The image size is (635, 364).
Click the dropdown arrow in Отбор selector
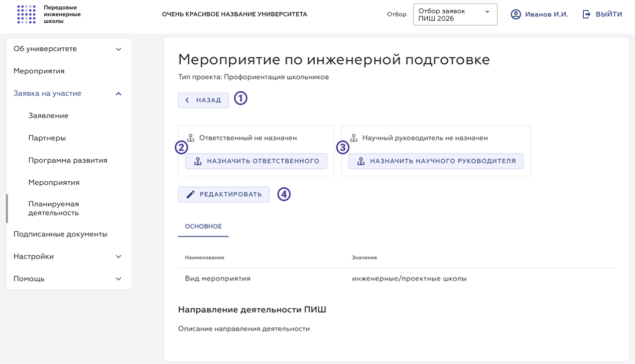click(x=487, y=11)
